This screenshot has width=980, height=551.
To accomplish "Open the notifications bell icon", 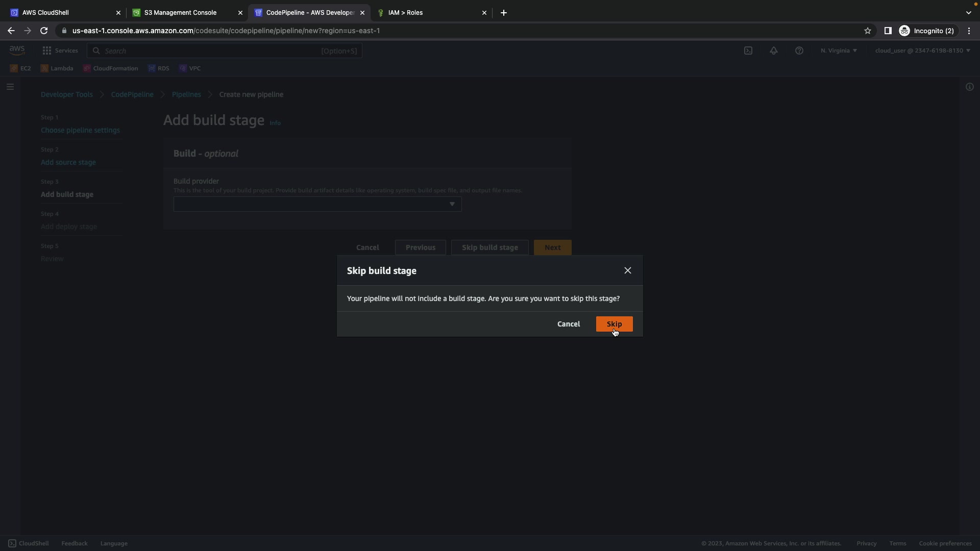I will click(x=773, y=51).
